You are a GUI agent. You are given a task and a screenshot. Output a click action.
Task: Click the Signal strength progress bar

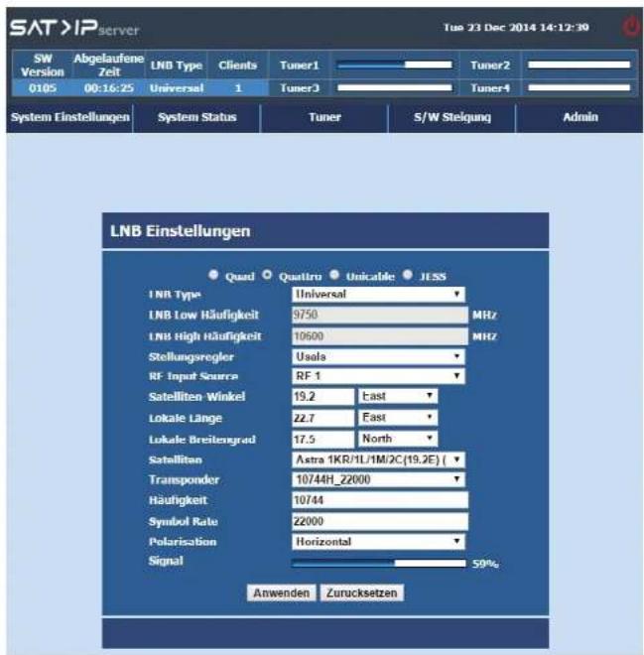coord(378,564)
